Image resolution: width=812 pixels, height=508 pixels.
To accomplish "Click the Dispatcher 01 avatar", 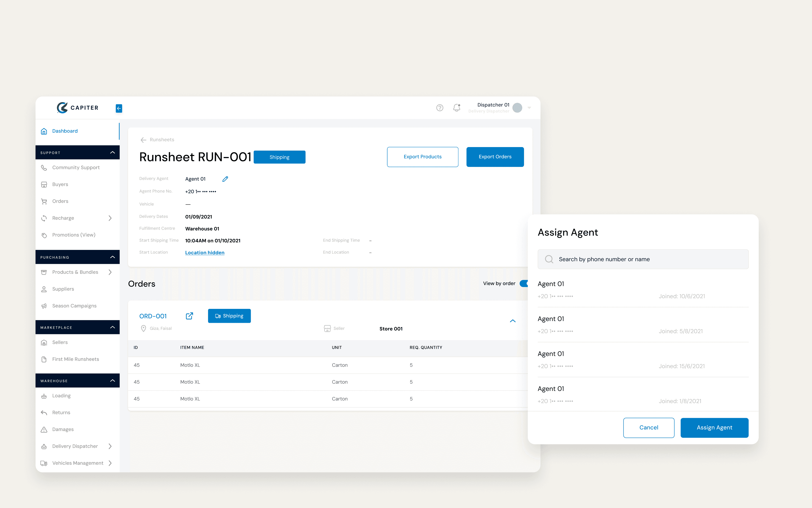I will (x=517, y=107).
